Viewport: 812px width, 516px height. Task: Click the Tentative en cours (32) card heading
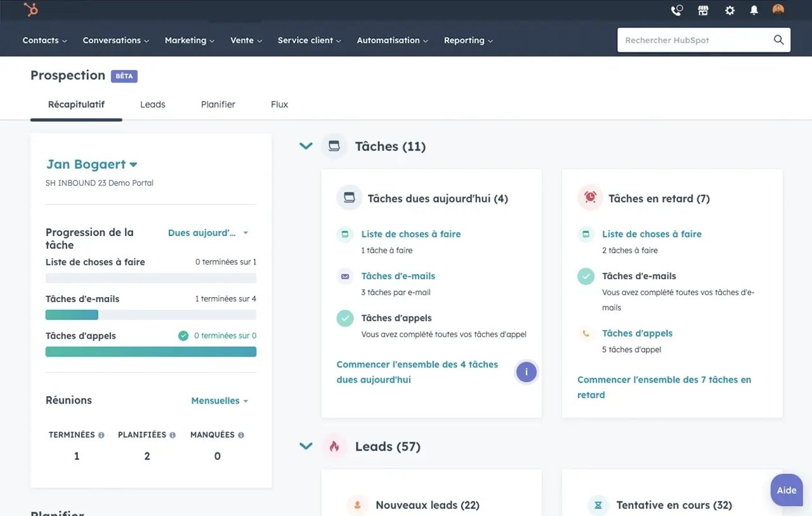coord(674,505)
